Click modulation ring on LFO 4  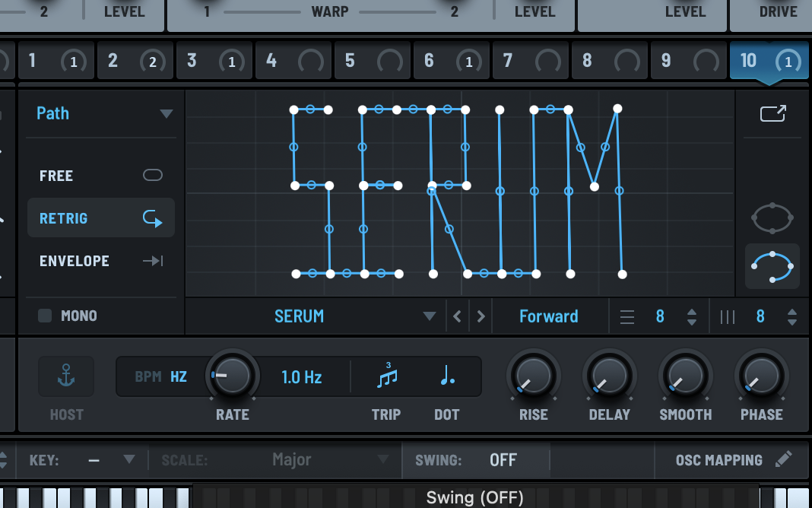pos(311,62)
